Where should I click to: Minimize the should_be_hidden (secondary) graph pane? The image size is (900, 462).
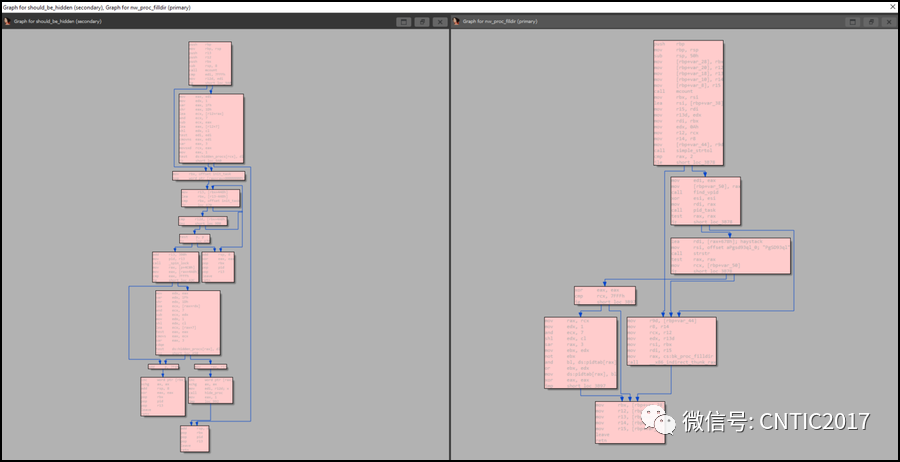click(404, 22)
